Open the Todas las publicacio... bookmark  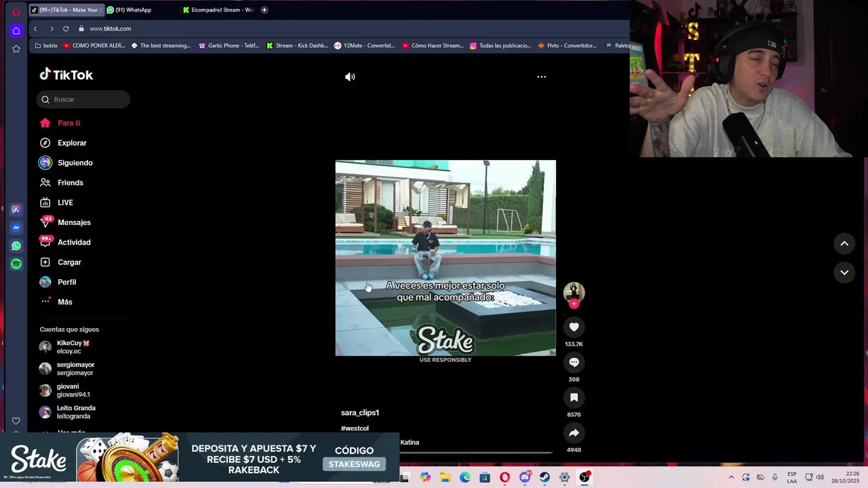click(500, 45)
